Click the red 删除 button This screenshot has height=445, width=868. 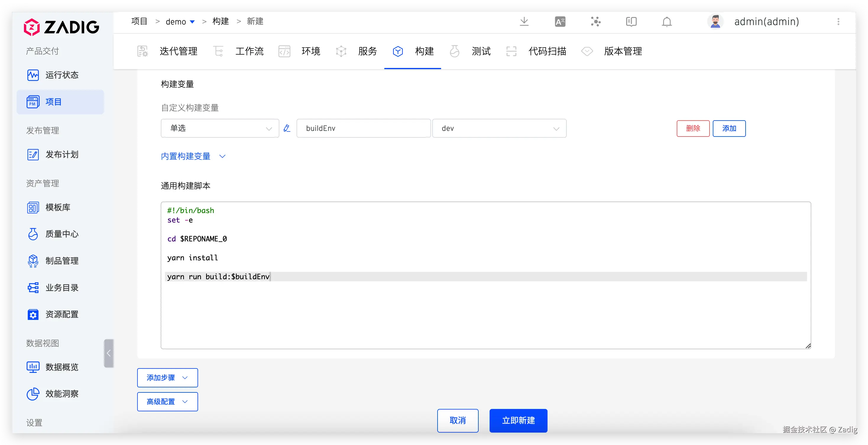pyautogui.click(x=693, y=128)
